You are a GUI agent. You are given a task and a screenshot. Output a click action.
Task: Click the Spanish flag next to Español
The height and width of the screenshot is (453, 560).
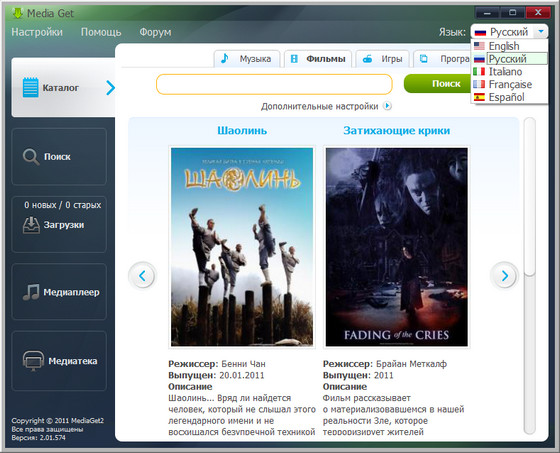point(479,97)
